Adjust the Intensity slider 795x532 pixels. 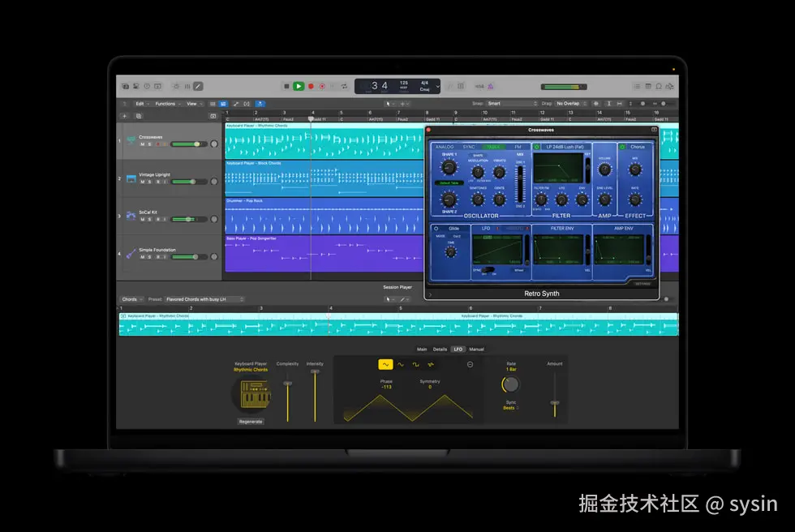(315, 395)
